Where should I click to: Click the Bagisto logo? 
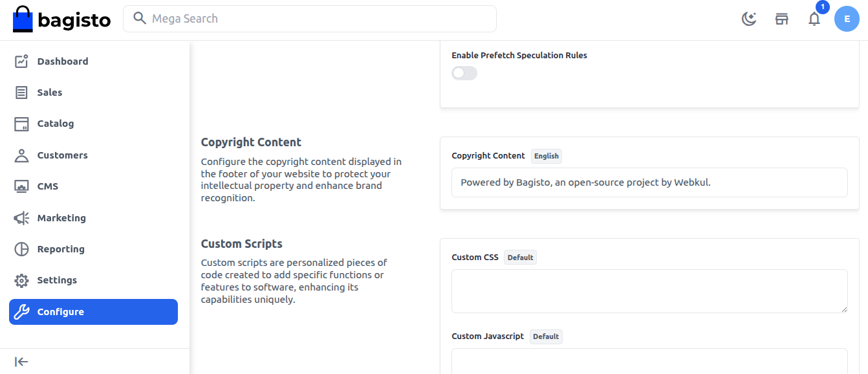(62, 19)
